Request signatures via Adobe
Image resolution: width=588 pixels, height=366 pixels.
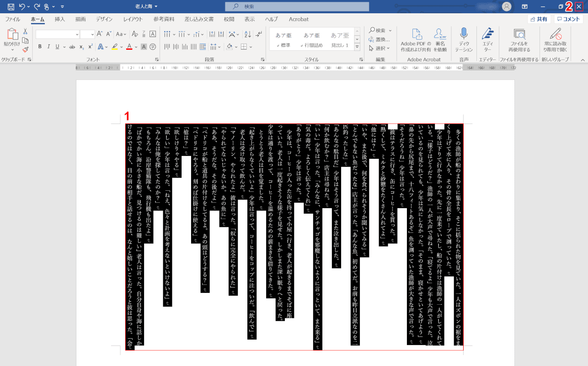(x=440, y=40)
